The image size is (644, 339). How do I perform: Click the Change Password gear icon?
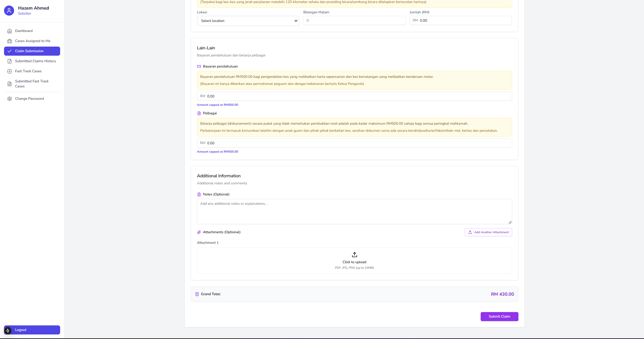pyautogui.click(x=10, y=99)
